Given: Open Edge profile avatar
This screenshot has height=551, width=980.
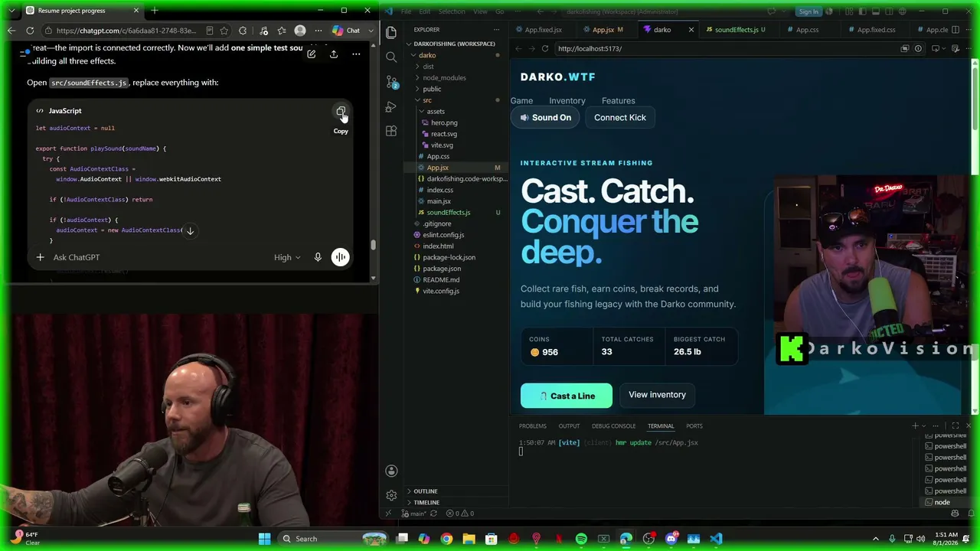Looking at the screenshot, I should coord(300,31).
